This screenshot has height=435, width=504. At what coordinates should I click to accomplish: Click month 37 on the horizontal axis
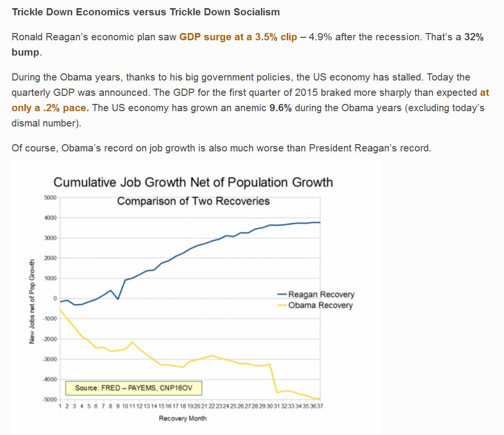point(320,406)
